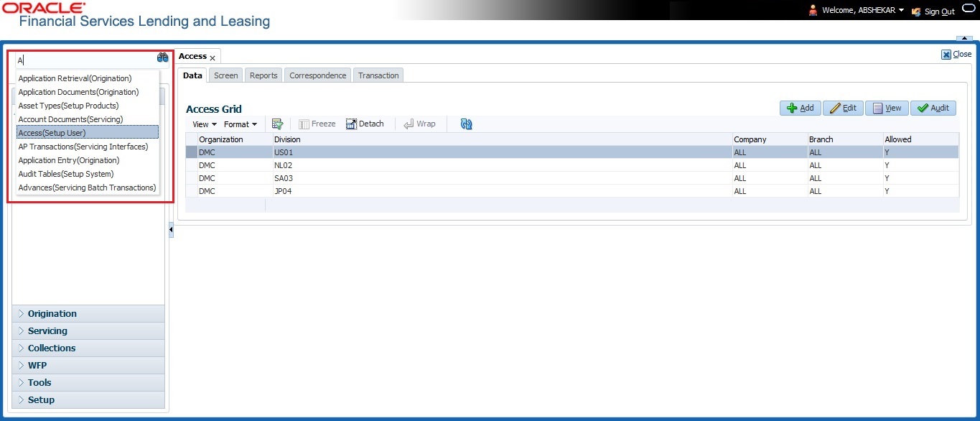Viewport: 980px width, 421px height.
Task: Open the Query by Example filter icon
Action: click(278, 124)
